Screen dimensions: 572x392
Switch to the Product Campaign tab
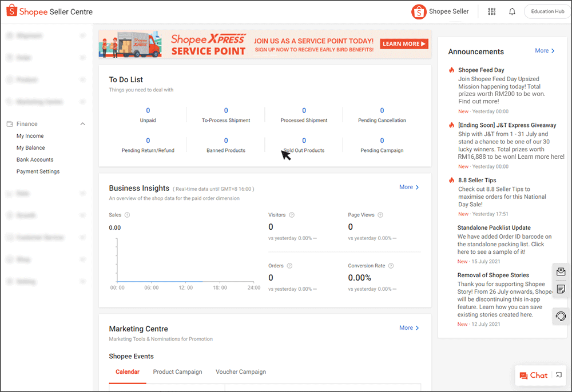click(177, 371)
